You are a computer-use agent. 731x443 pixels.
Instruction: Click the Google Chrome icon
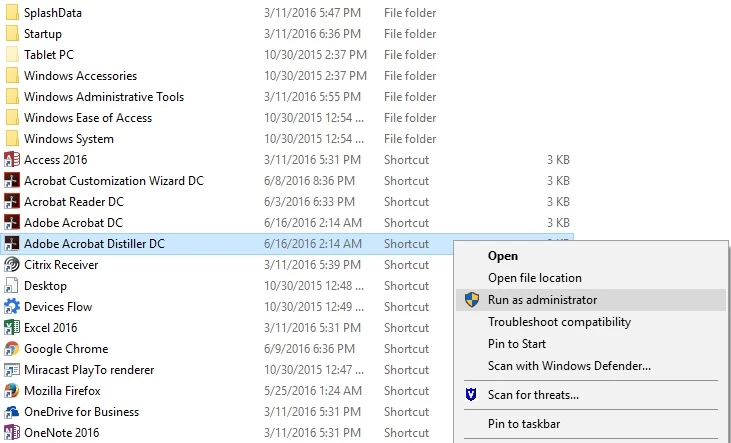[x=12, y=348]
